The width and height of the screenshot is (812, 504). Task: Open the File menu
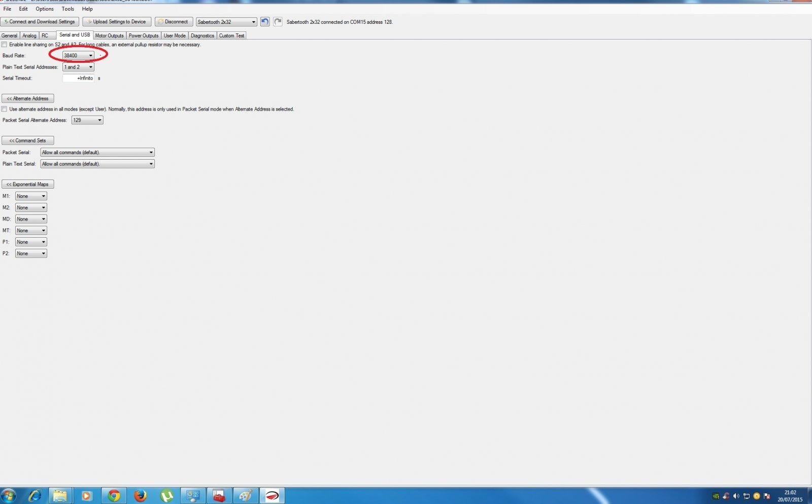[x=7, y=9]
